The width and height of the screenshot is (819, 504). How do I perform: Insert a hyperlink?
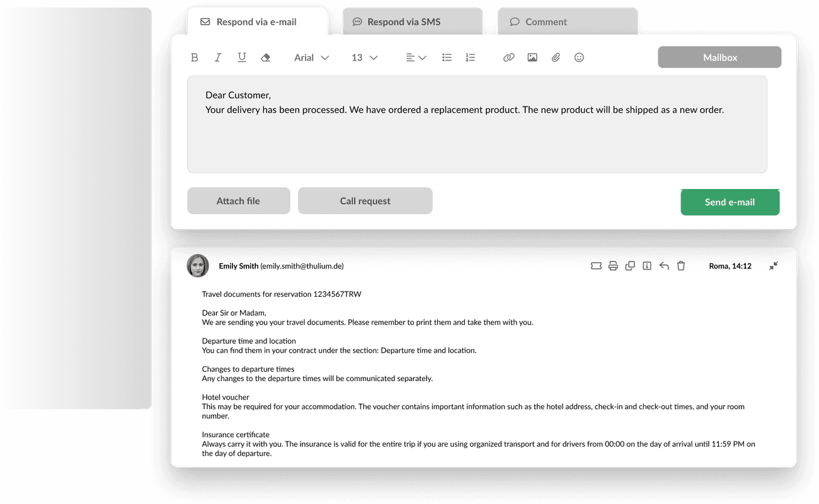[x=509, y=57]
